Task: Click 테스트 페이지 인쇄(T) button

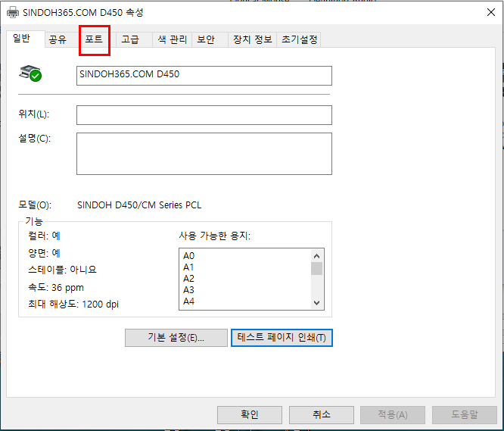Action: pyautogui.click(x=282, y=338)
